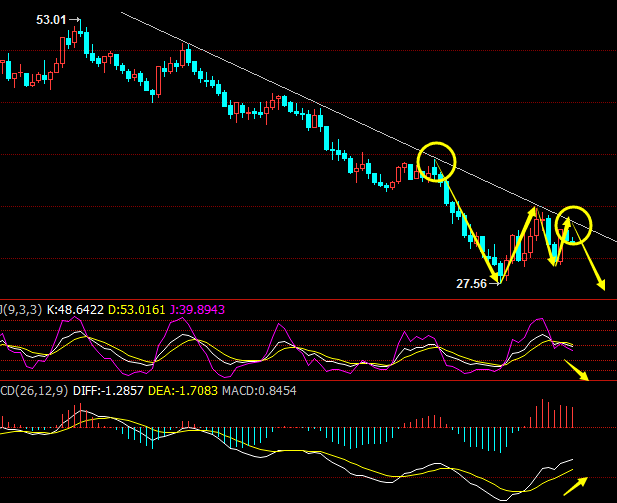The height and width of the screenshot is (503, 617).
Task: Click the 53.01 high price label
Action: [51, 19]
